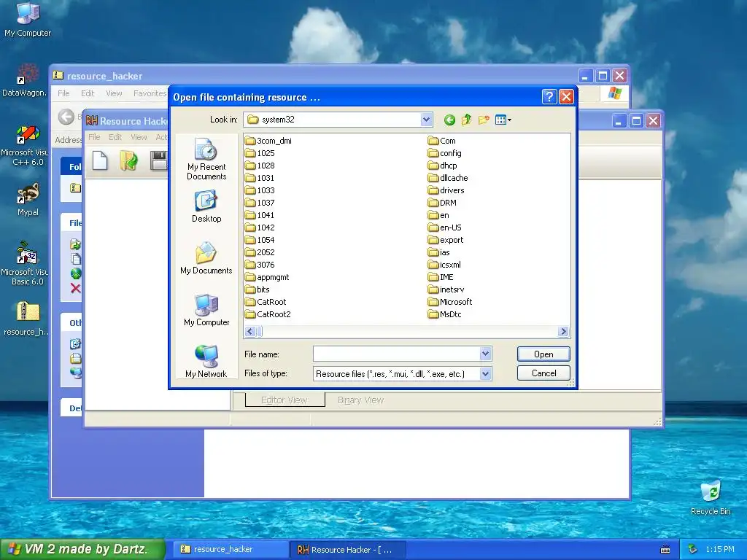Select the drivers folder
The width and height of the screenshot is (747, 560).
point(446,190)
